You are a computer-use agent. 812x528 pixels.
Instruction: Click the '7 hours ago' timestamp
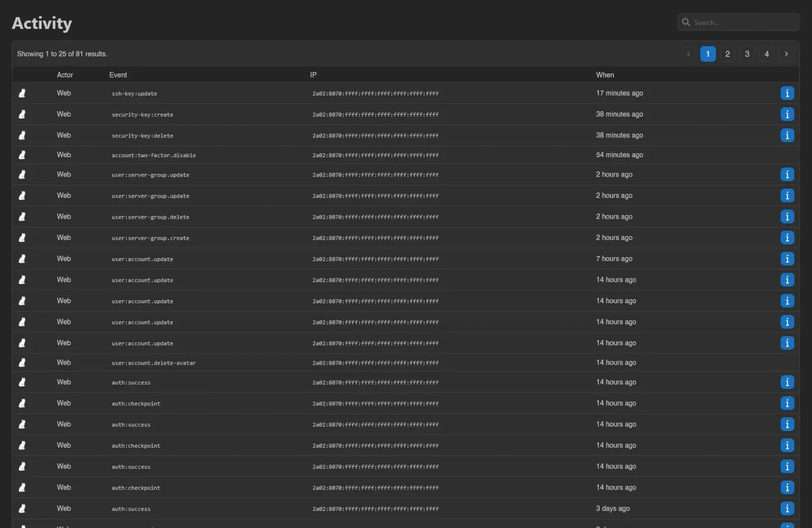click(x=614, y=259)
